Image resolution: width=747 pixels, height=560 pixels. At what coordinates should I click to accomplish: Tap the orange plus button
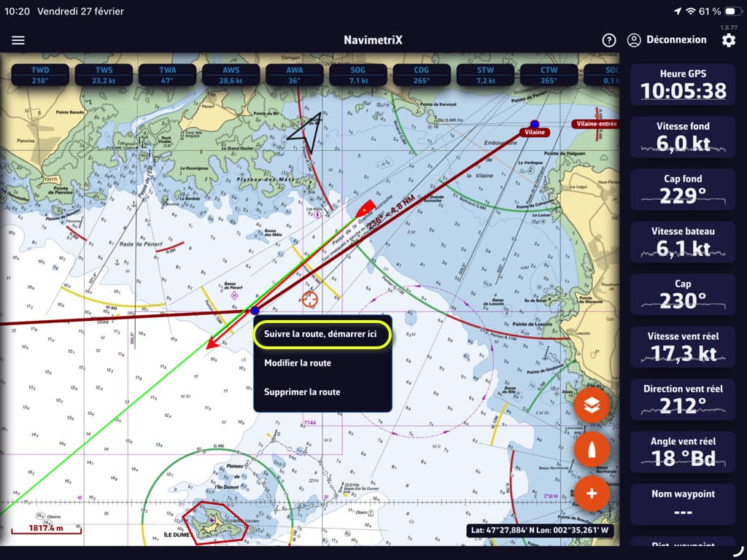(x=592, y=494)
